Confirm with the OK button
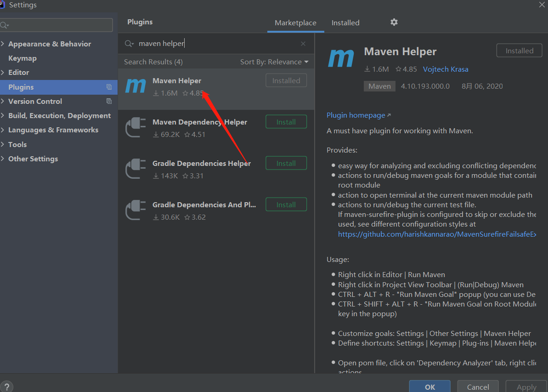This screenshot has width=548, height=392. 429,387
